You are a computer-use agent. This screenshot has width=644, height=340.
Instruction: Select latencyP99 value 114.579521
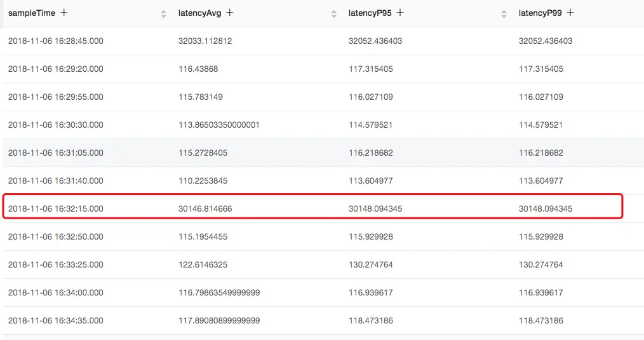click(x=541, y=125)
